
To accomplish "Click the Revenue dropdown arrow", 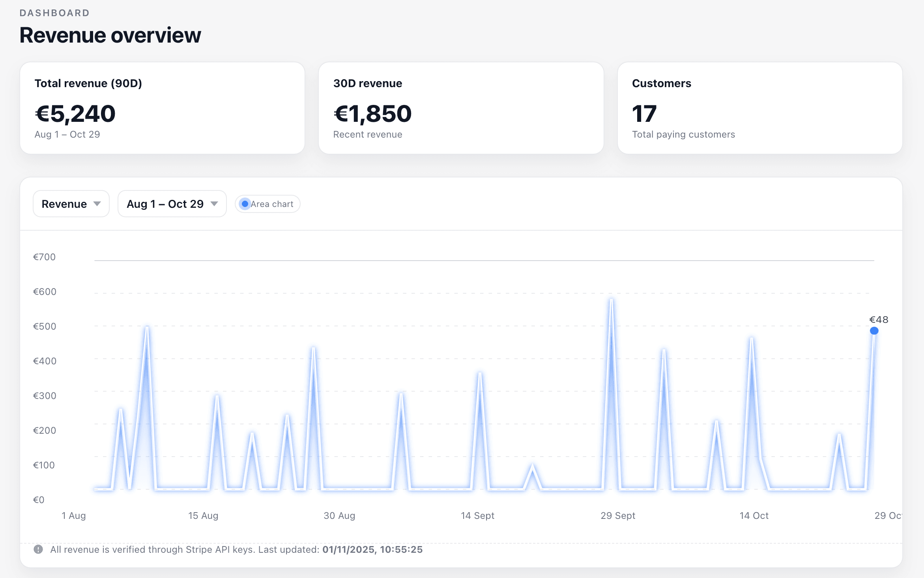I will [97, 204].
